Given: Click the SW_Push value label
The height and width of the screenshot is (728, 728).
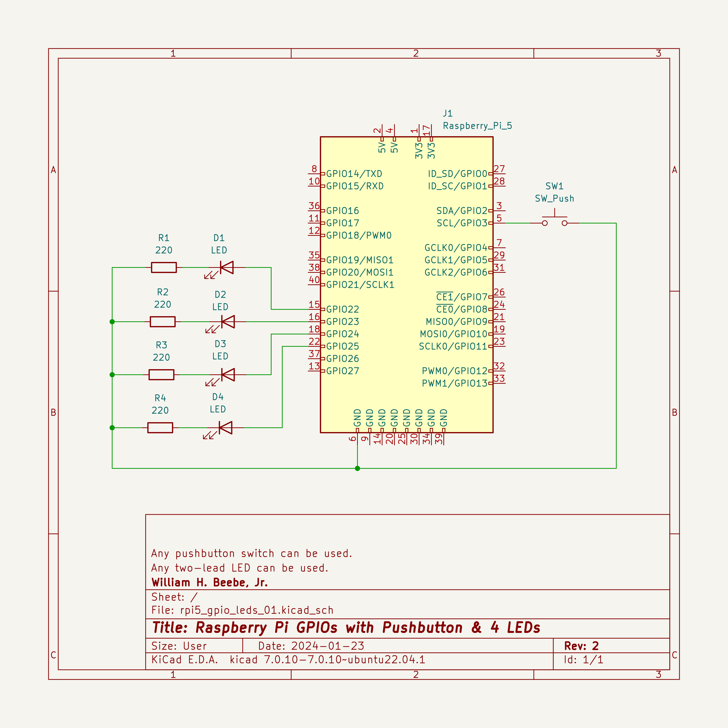Looking at the screenshot, I should (555, 199).
